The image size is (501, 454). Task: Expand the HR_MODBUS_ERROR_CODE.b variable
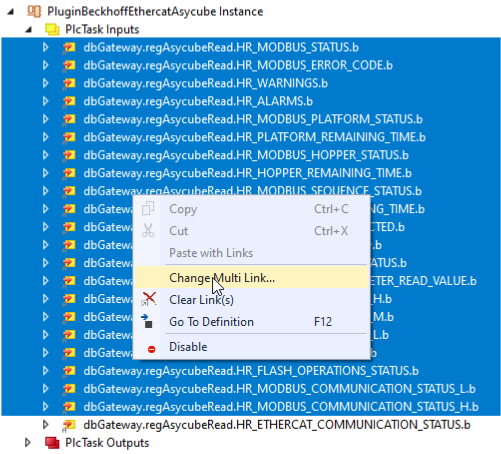(x=46, y=65)
